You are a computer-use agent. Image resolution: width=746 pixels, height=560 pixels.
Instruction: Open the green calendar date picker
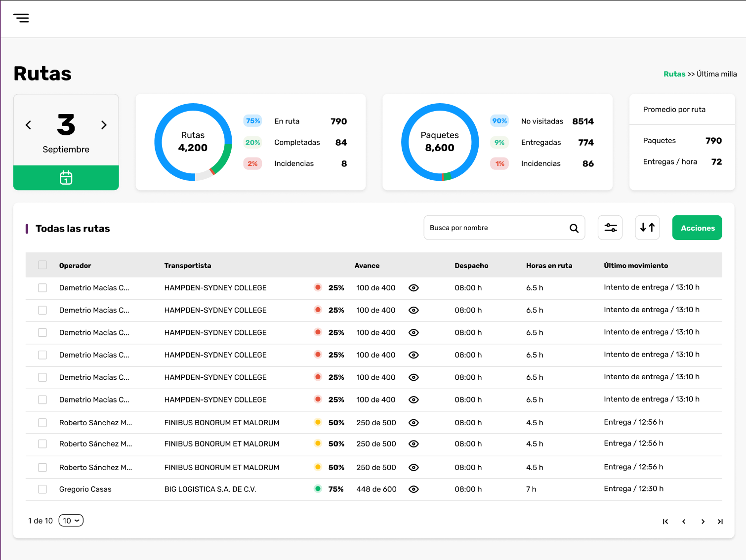(66, 177)
